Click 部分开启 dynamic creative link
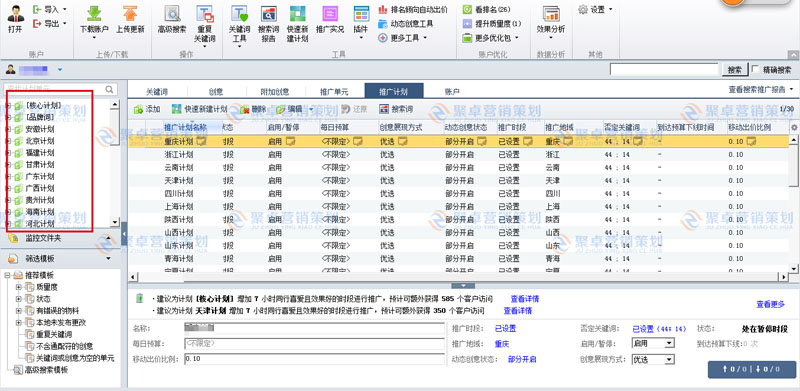Screen dimensions: 800x391 (522, 359)
